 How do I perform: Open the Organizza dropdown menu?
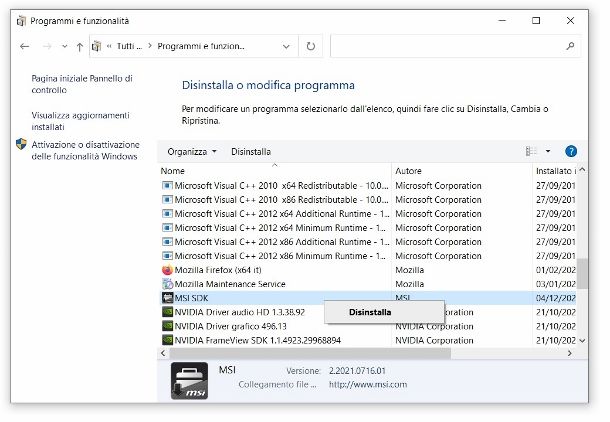point(192,152)
